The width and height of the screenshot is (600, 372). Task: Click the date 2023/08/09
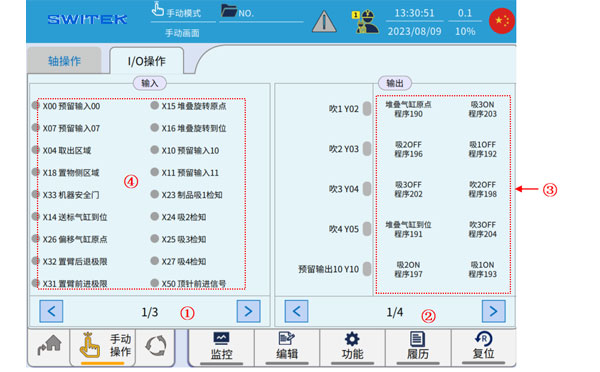(414, 31)
